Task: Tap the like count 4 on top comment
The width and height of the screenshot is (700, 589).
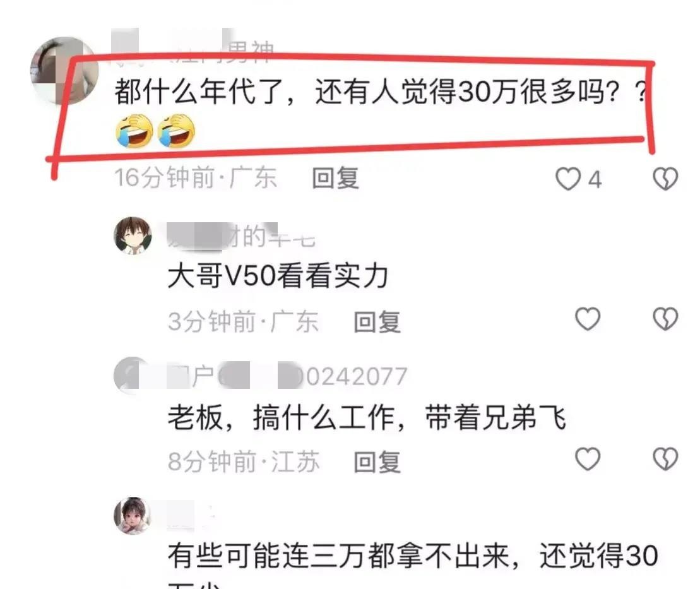Action: pos(595,180)
